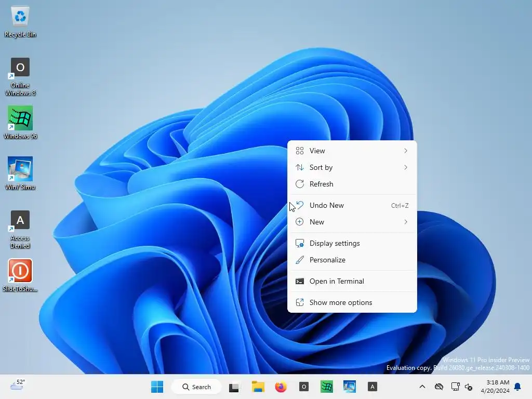Launch Firefox from the taskbar
Viewport: 532px width, 399px height.
click(281, 387)
